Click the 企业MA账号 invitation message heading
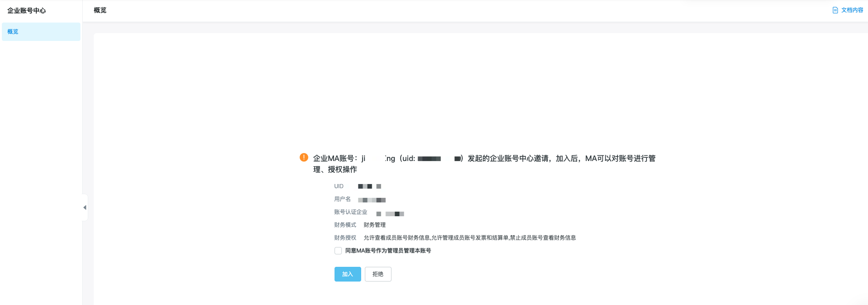The width and height of the screenshot is (868, 305). coord(484,159)
